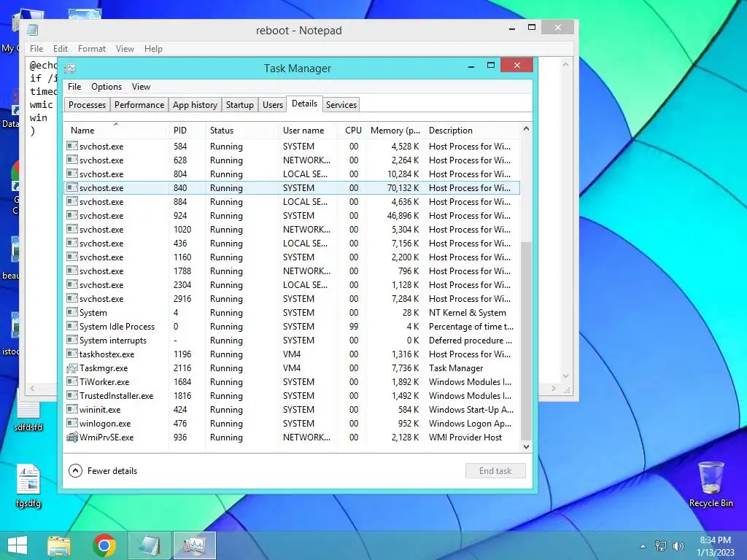The width and height of the screenshot is (747, 560).
Task: Click the End task button
Action: [x=495, y=471]
